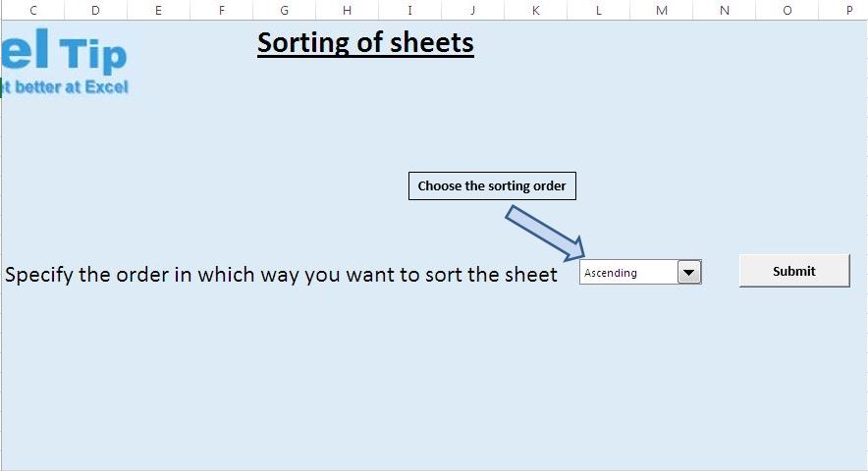Select column N header
This screenshot has width=868, height=471.
[724, 10]
